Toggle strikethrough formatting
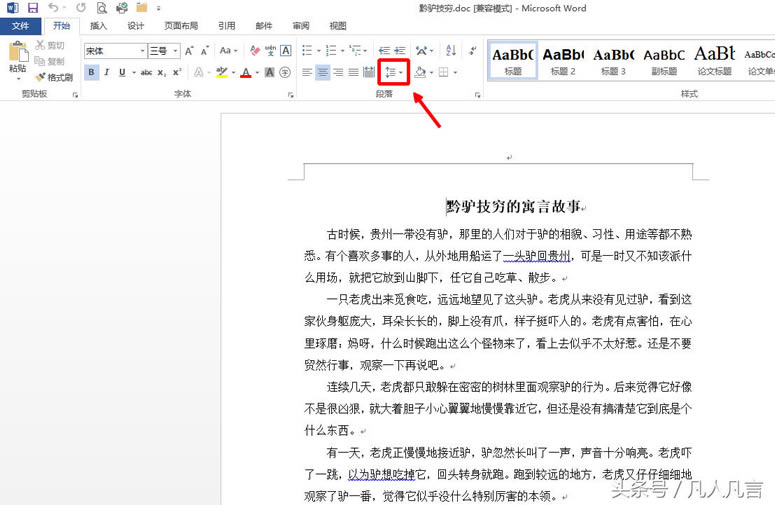This screenshot has height=505, width=775. tap(146, 72)
